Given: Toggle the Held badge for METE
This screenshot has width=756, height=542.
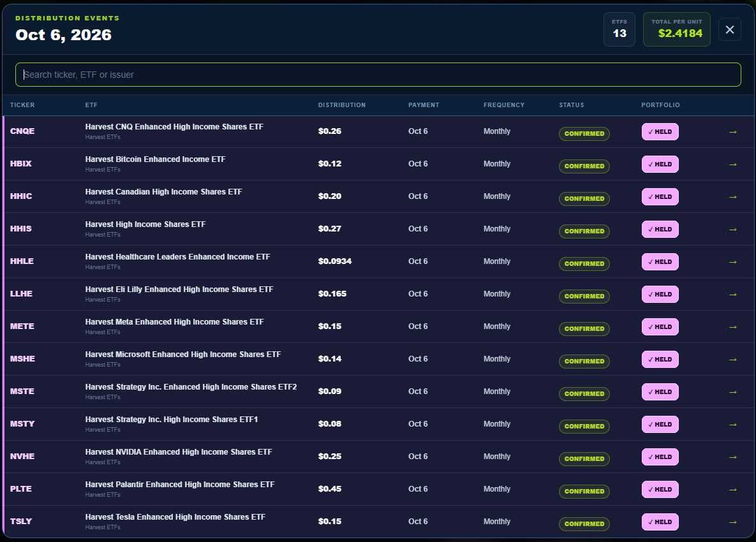Looking at the screenshot, I should coord(660,326).
